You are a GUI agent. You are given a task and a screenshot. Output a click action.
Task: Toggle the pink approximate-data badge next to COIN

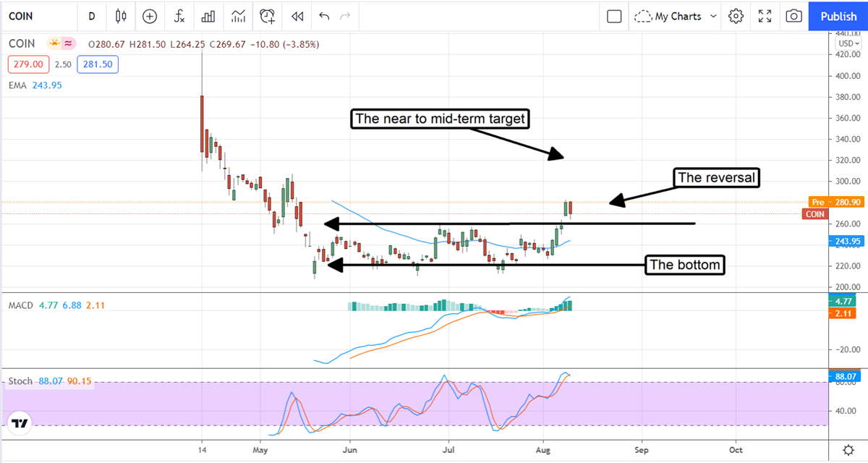(x=69, y=43)
